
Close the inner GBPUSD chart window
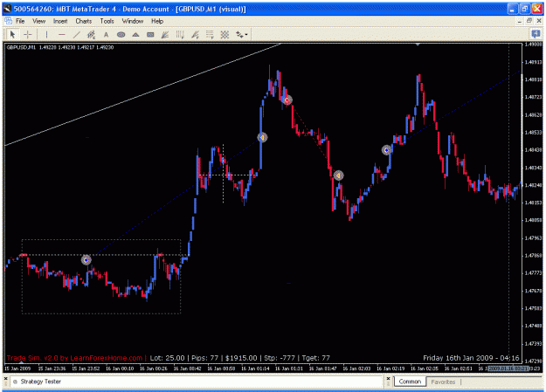(539, 21)
